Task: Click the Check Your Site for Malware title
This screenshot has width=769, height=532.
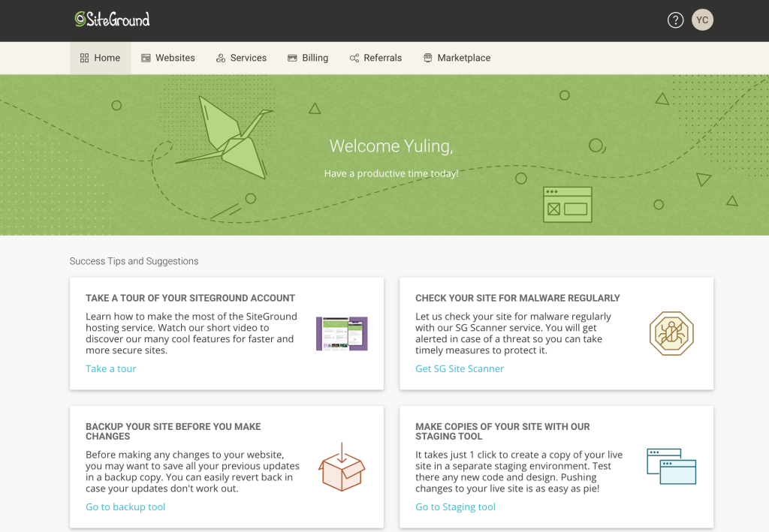Action: click(x=518, y=298)
